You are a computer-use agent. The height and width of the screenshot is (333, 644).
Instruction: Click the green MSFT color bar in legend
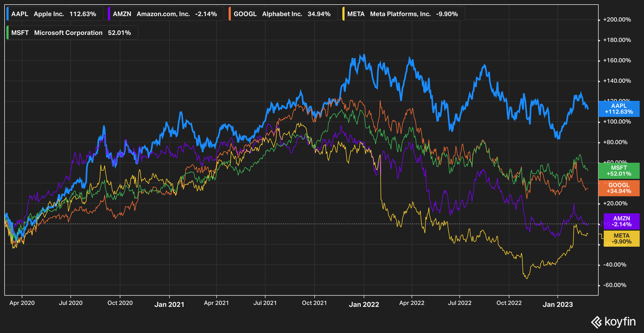click(x=8, y=33)
